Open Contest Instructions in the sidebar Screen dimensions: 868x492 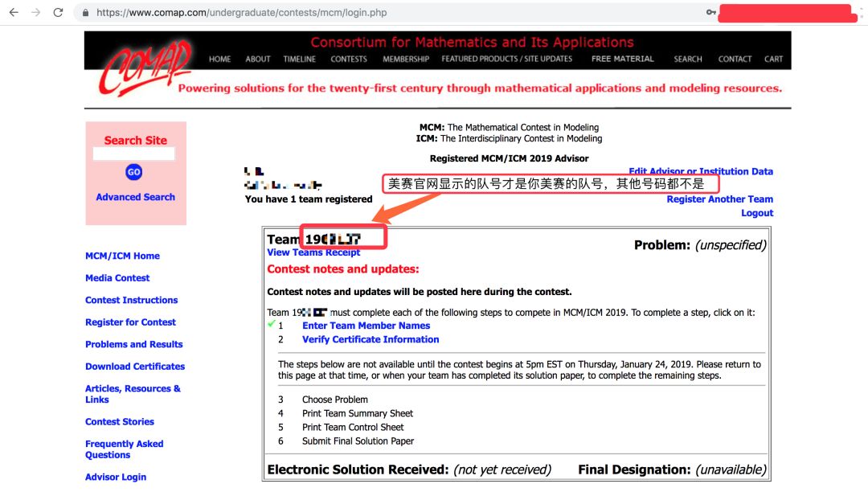pos(131,300)
